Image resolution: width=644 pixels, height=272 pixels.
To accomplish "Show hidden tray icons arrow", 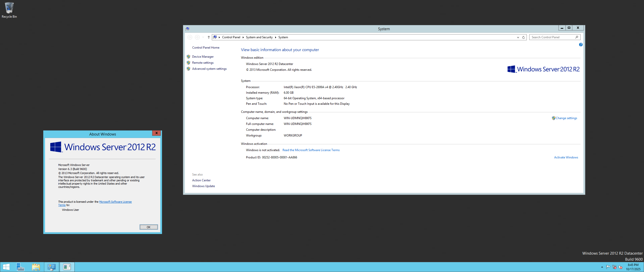I will (x=602, y=267).
